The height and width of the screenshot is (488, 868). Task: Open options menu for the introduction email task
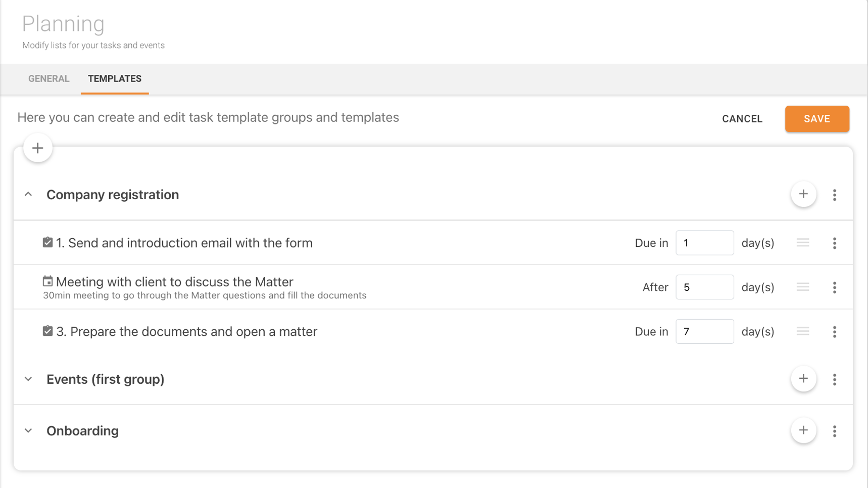point(835,243)
